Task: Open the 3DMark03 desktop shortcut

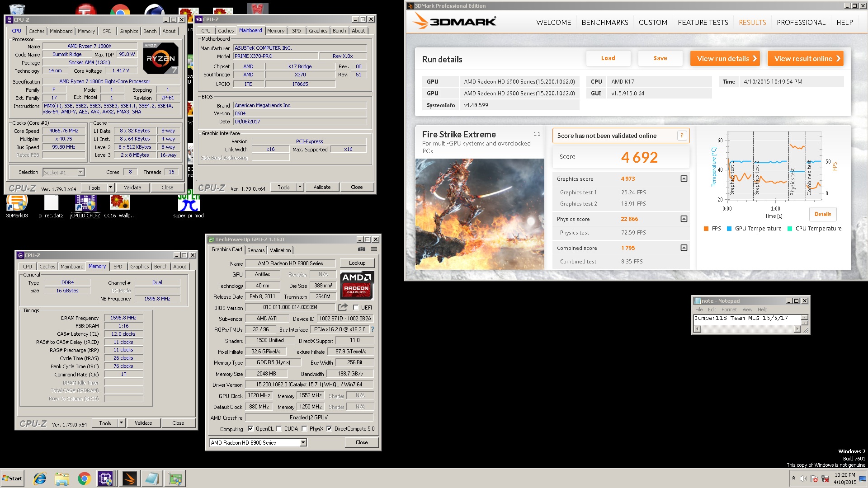Action: [17, 206]
